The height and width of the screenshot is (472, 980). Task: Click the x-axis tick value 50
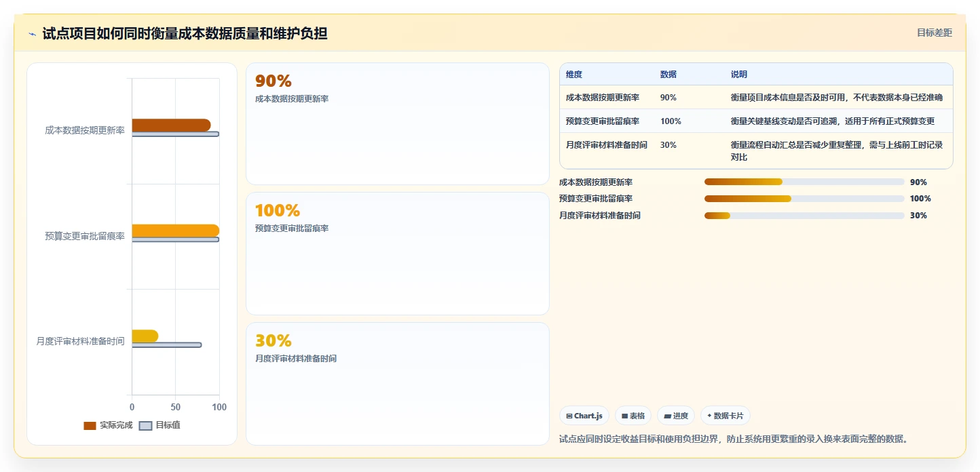[176, 407]
